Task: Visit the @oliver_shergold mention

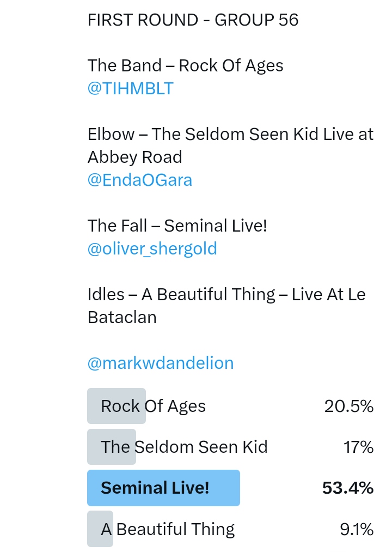Action: [x=152, y=248]
